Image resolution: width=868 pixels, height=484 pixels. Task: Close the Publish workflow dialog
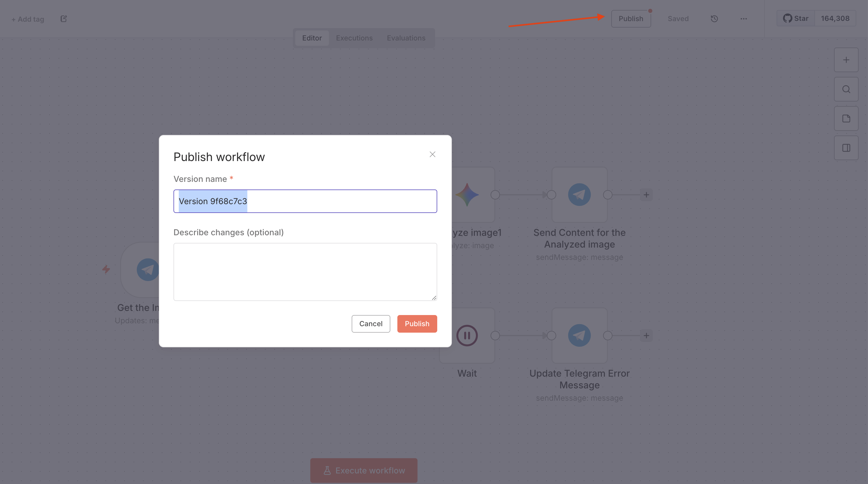pos(432,155)
